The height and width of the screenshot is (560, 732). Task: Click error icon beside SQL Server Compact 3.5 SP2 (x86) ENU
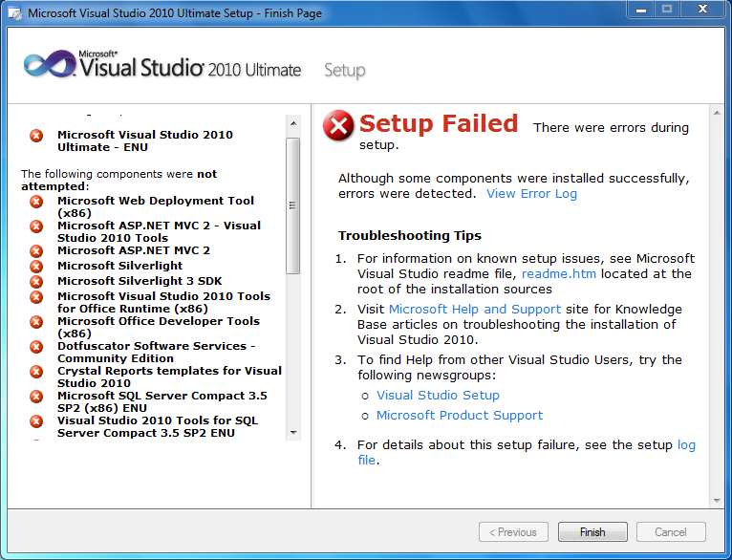(x=36, y=397)
